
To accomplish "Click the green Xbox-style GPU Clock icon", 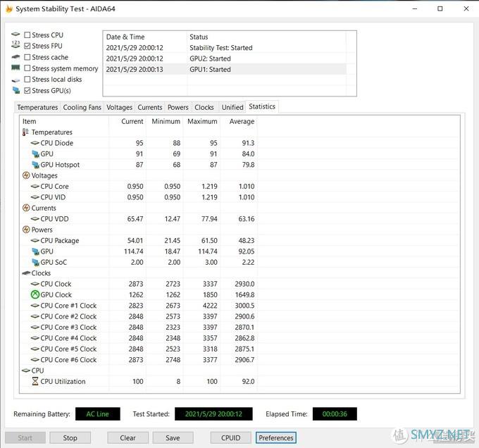I will 35,294.
